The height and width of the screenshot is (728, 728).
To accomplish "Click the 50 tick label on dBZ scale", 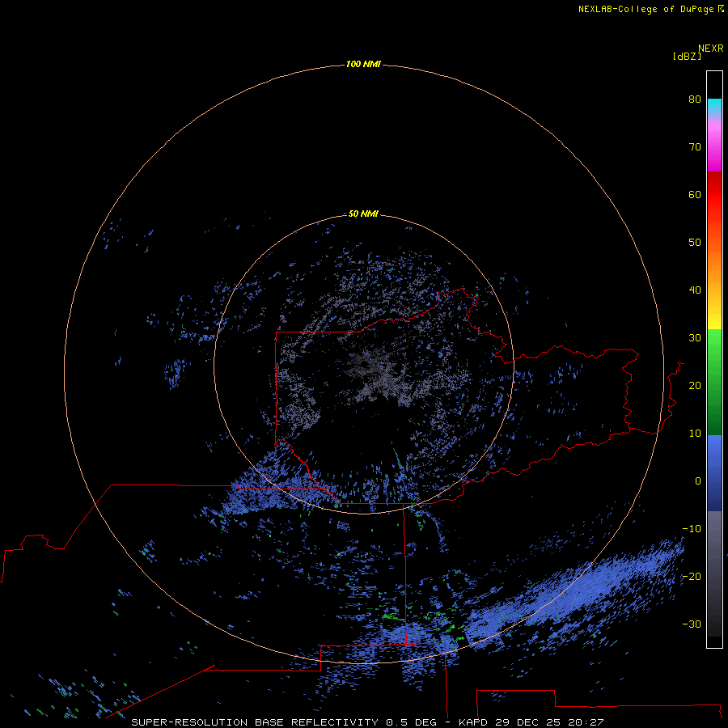I will (695, 243).
